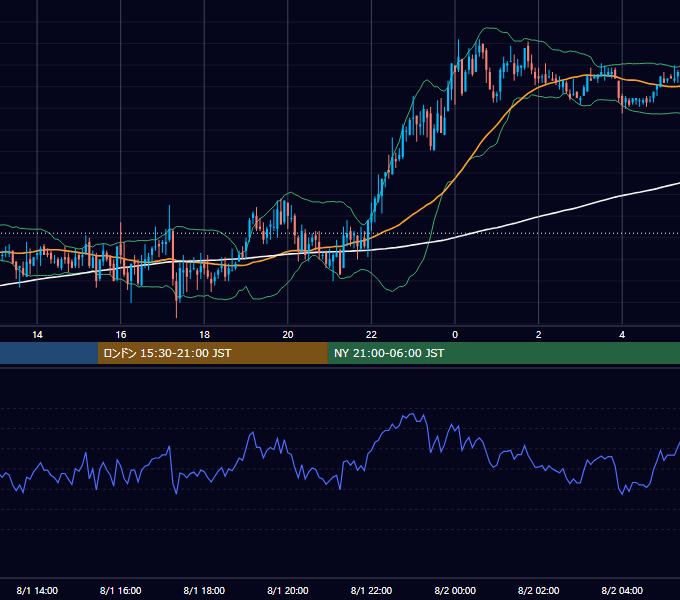The height and width of the screenshot is (600, 680).
Task: Click the 8/2 00:00 time label
Action: pos(455,590)
